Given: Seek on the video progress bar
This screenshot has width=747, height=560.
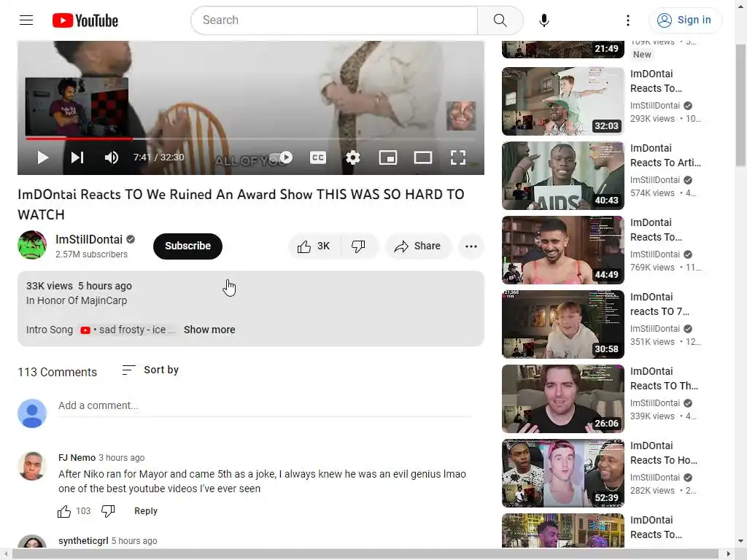Looking at the screenshot, I should point(251,139).
